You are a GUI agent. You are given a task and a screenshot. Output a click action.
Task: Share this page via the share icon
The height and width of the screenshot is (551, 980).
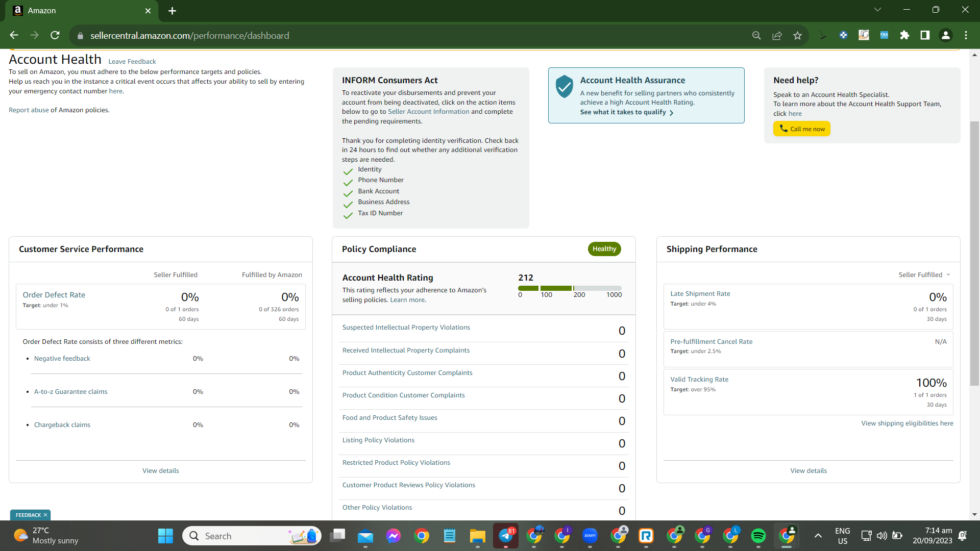click(777, 36)
